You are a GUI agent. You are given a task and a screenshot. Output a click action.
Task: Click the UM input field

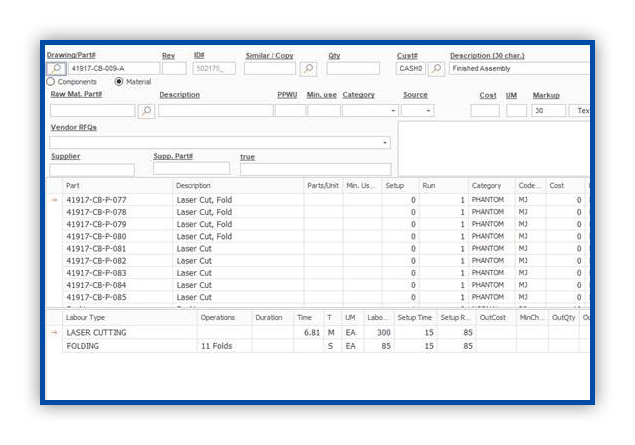pos(516,111)
